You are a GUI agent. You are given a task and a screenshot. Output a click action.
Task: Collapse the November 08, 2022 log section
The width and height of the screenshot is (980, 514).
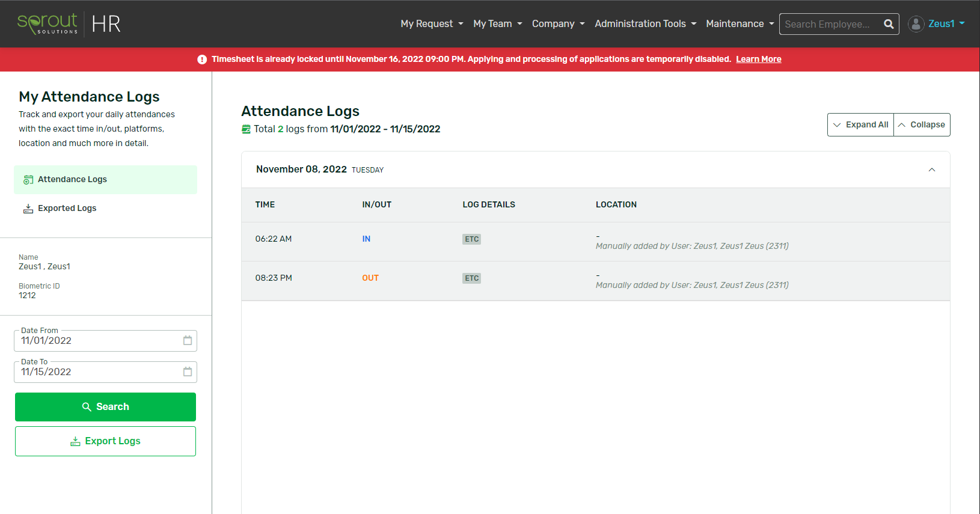click(931, 170)
